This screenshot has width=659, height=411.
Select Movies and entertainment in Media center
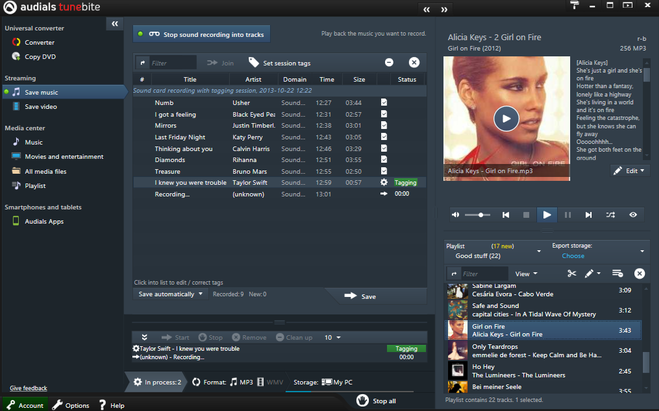pos(63,157)
